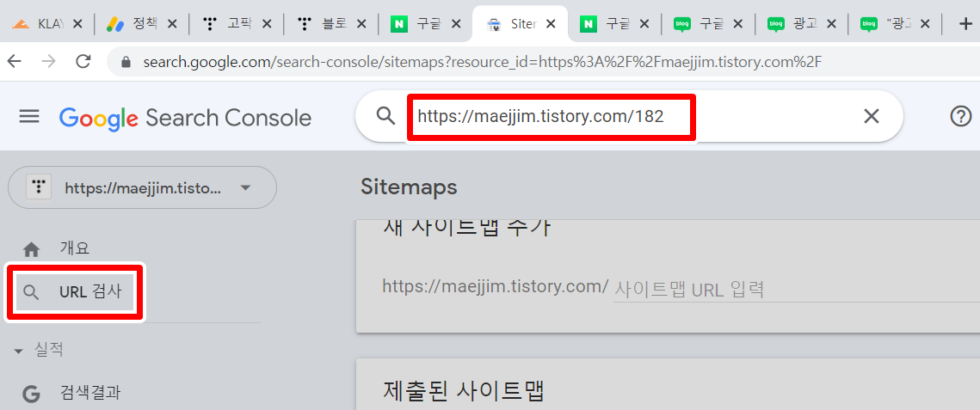
Task: Focus the browser address bar URL
Action: [x=482, y=62]
